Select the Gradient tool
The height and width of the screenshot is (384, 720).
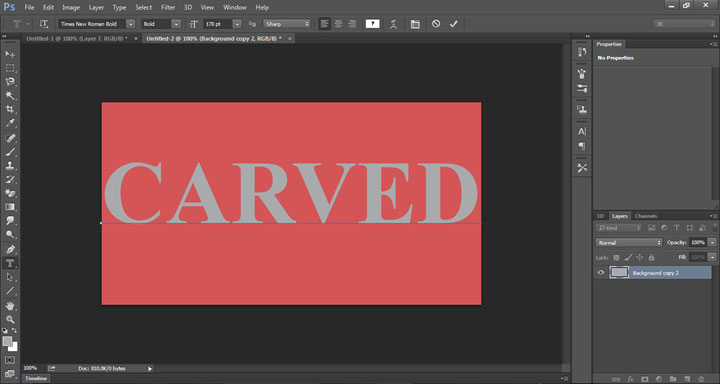coord(10,207)
